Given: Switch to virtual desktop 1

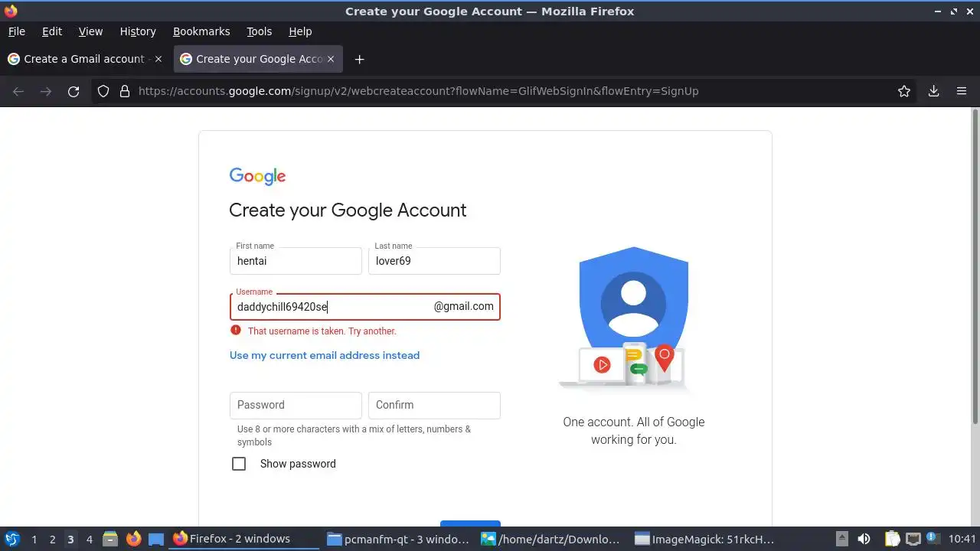Looking at the screenshot, I should 34,539.
